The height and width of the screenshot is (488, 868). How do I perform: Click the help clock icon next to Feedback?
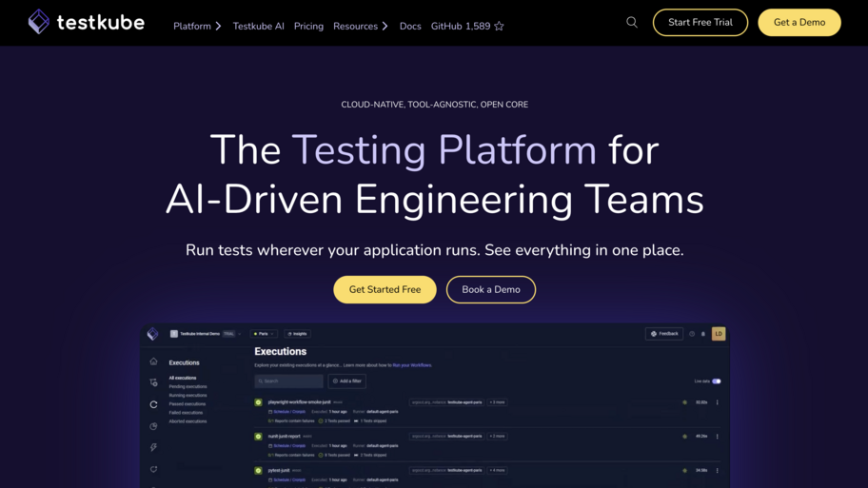click(692, 334)
